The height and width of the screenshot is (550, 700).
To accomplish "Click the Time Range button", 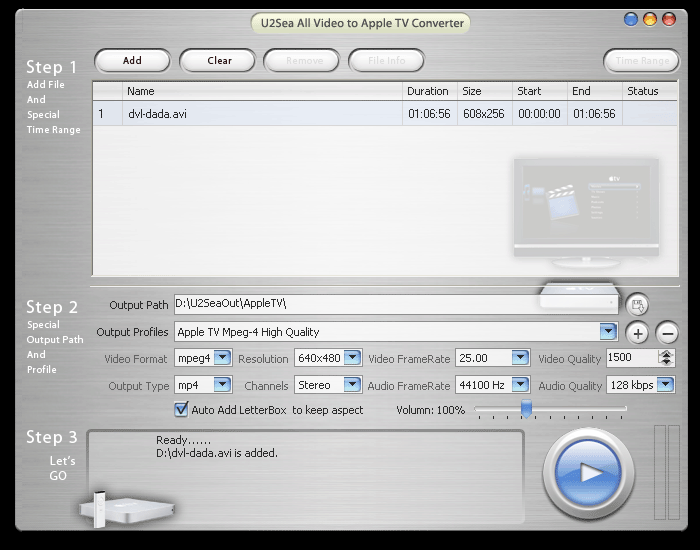I will pyautogui.click(x=642, y=60).
